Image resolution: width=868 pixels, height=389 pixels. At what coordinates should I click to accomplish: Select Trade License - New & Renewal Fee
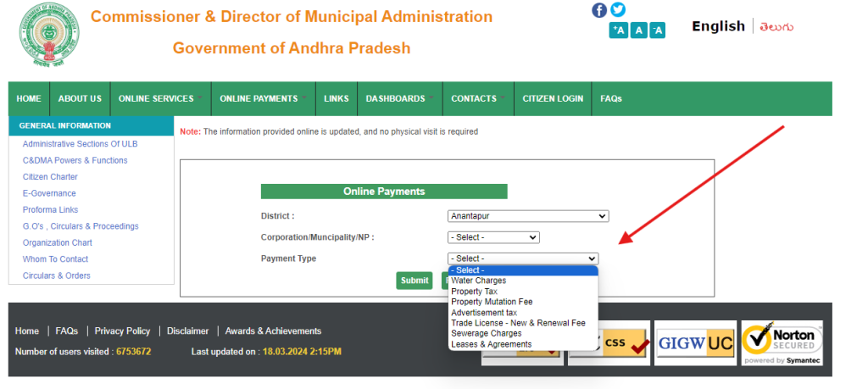pyautogui.click(x=518, y=323)
